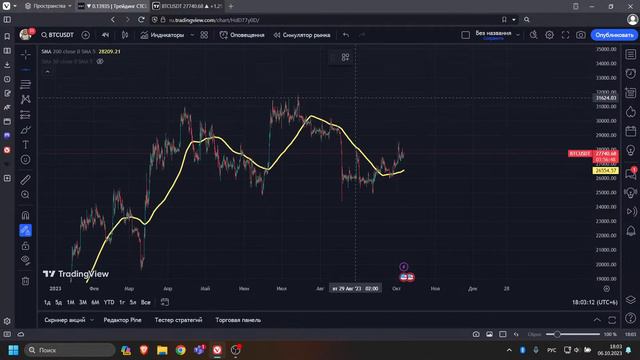Enter fullscreen chart mode
This screenshot has height=360, width=640.
coord(565,35)
